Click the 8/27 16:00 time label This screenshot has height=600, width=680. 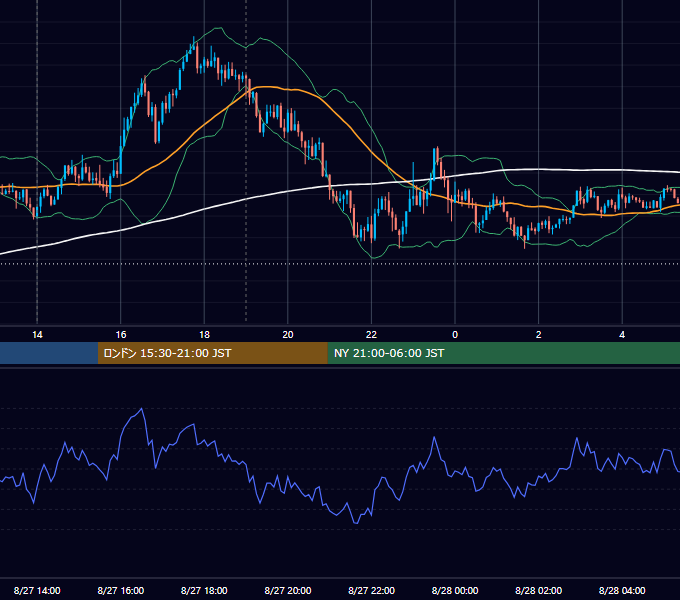tap(121, 590)
